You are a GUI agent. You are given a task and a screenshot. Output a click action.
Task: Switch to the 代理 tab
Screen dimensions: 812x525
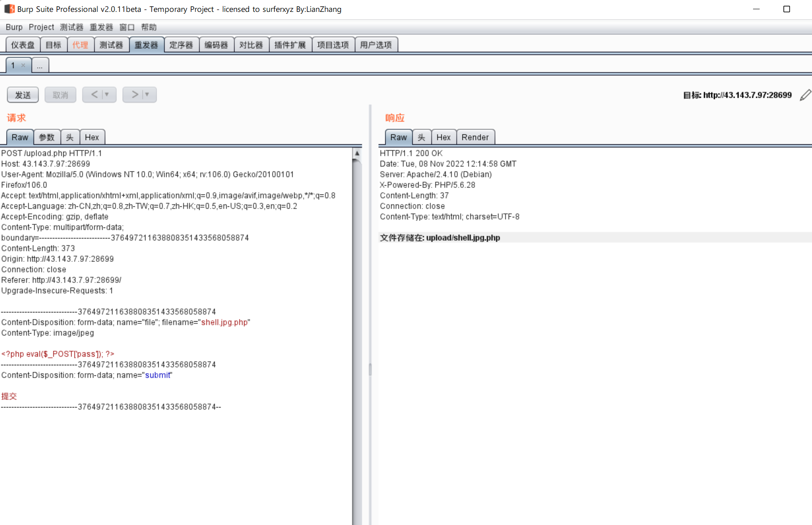point(80,45)
